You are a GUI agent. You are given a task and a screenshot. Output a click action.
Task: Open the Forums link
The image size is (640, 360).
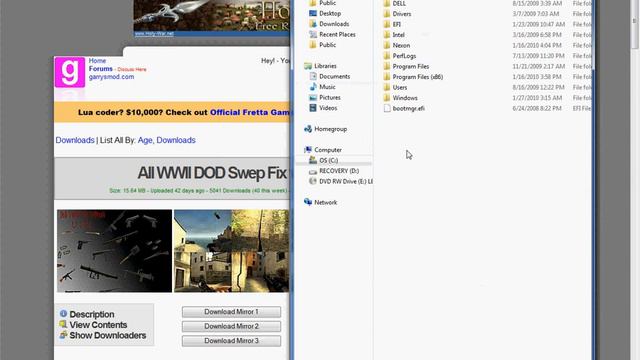(x=100, y=69)
